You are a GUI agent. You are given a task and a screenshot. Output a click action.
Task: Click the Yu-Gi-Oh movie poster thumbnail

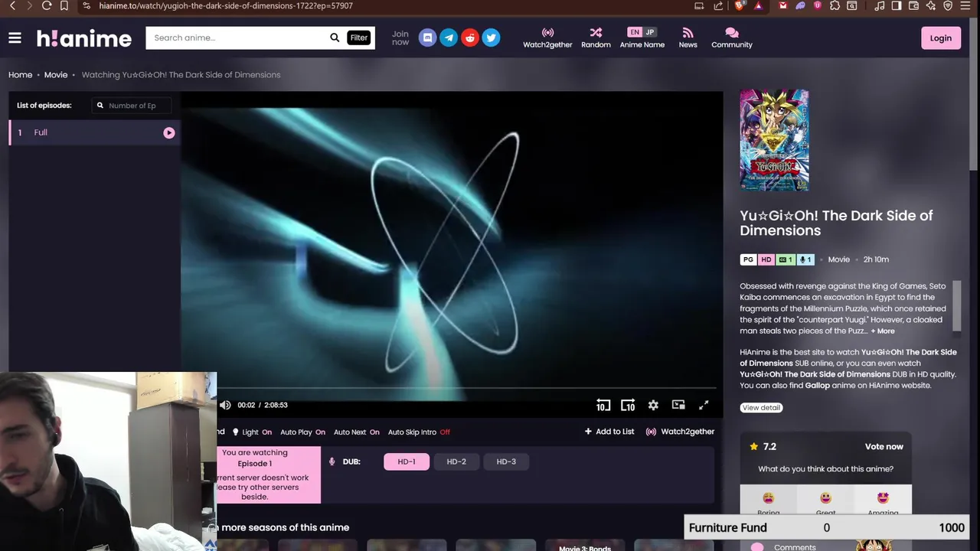[x=774, y=140]
